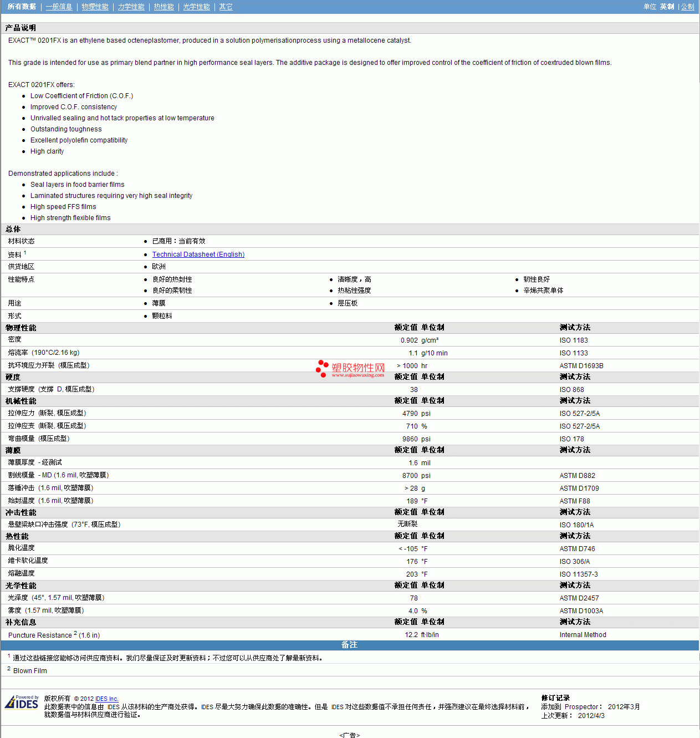Click the 机械性能 section header
The width and height of the screenshot is (700, 738).
point(21,401)
